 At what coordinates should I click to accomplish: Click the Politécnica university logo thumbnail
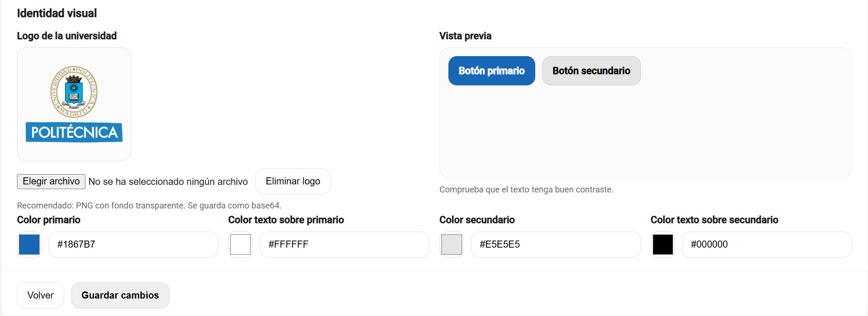(74, 104)
